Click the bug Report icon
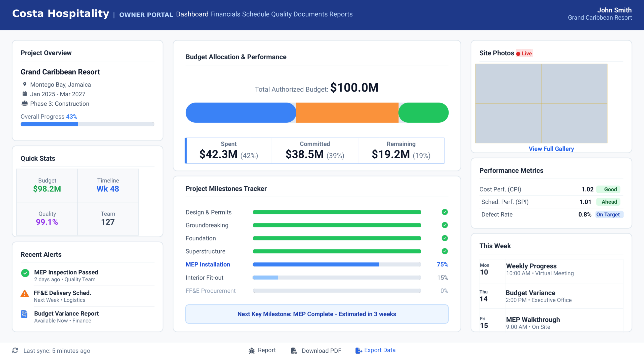This screenshot has width=644, height=362. (252, 350)
